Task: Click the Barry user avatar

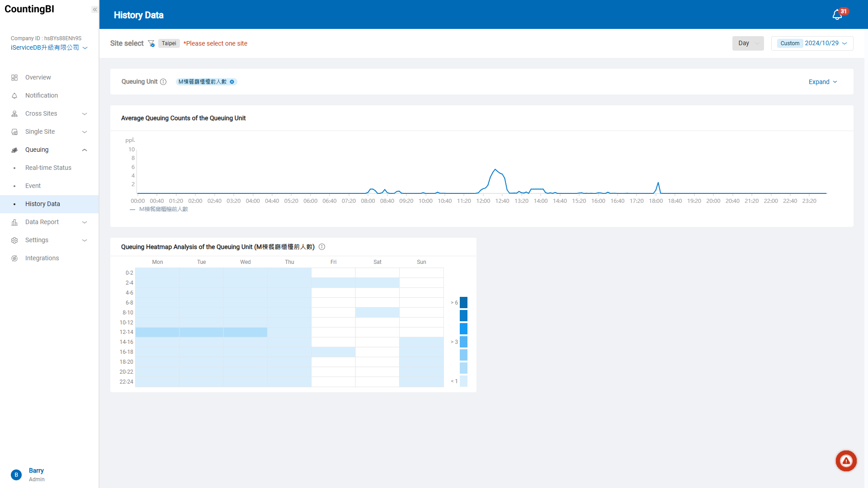Action: [x=16, y=474]
